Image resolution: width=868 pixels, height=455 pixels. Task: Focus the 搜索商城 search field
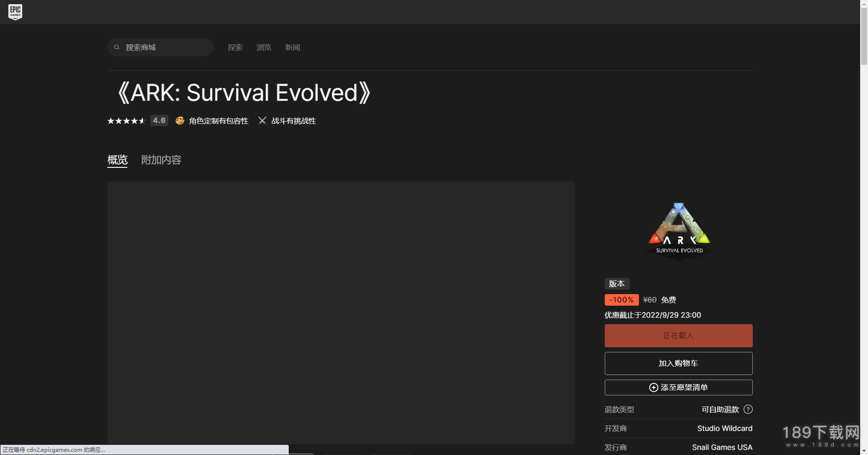click(x=161, y=47)
